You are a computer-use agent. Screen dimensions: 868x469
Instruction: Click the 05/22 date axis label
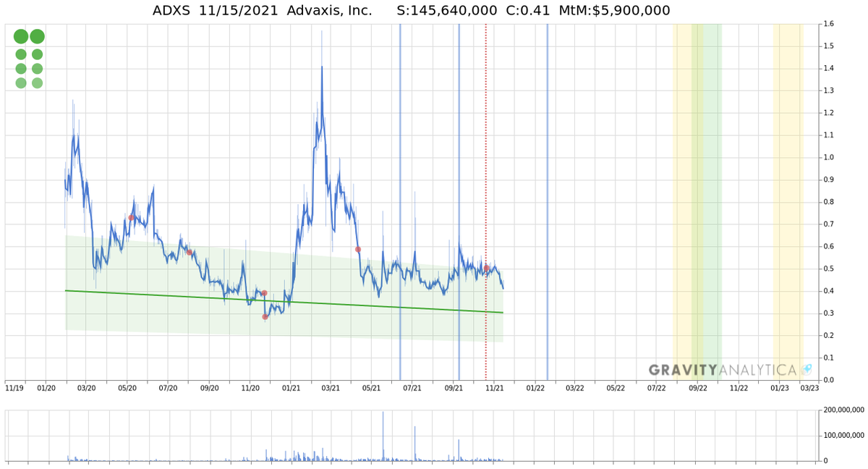click(616, 388)
